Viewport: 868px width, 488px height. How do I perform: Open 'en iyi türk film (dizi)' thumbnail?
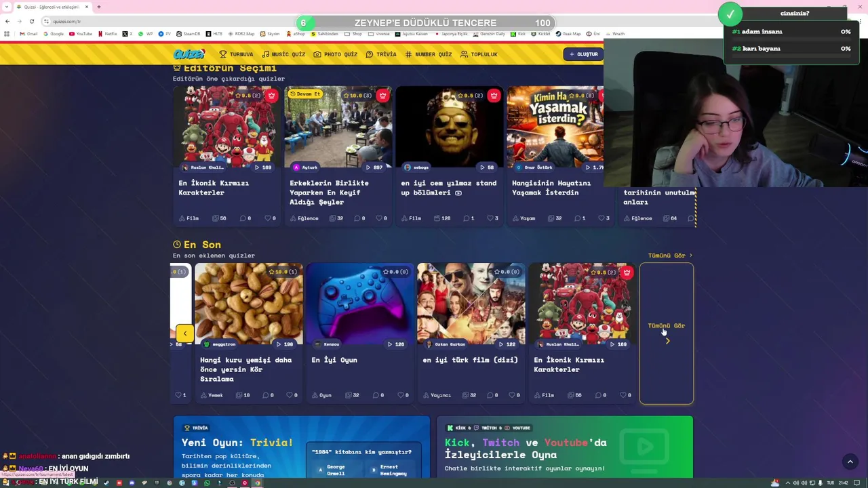click(471, 304)
